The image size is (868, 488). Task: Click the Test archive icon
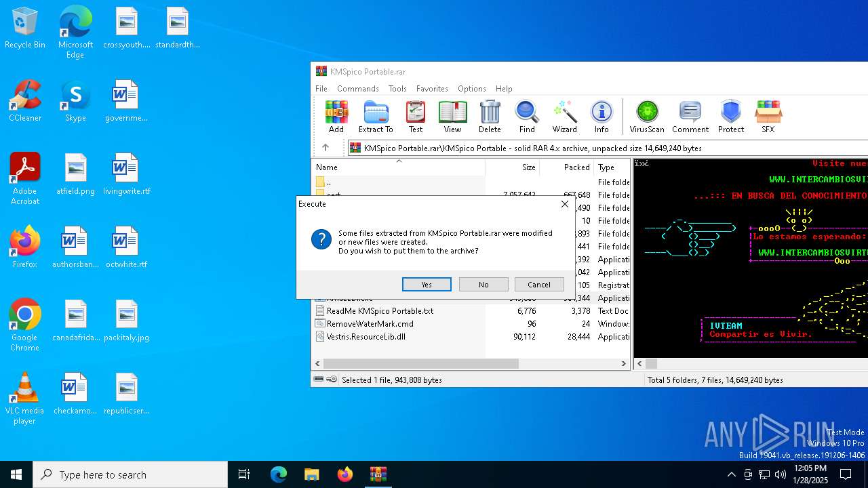pyautogui.click(x=416, y=117)
